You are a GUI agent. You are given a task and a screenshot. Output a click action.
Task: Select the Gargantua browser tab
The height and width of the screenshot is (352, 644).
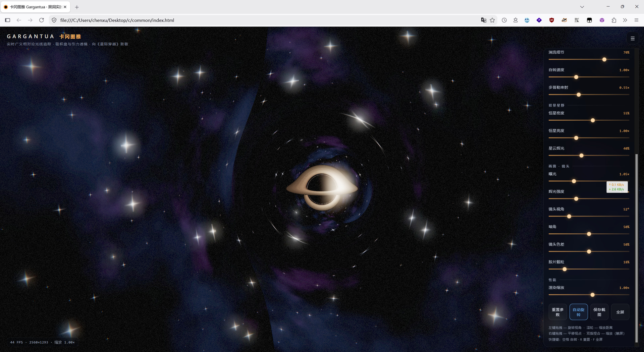click(x=35, y=7)
